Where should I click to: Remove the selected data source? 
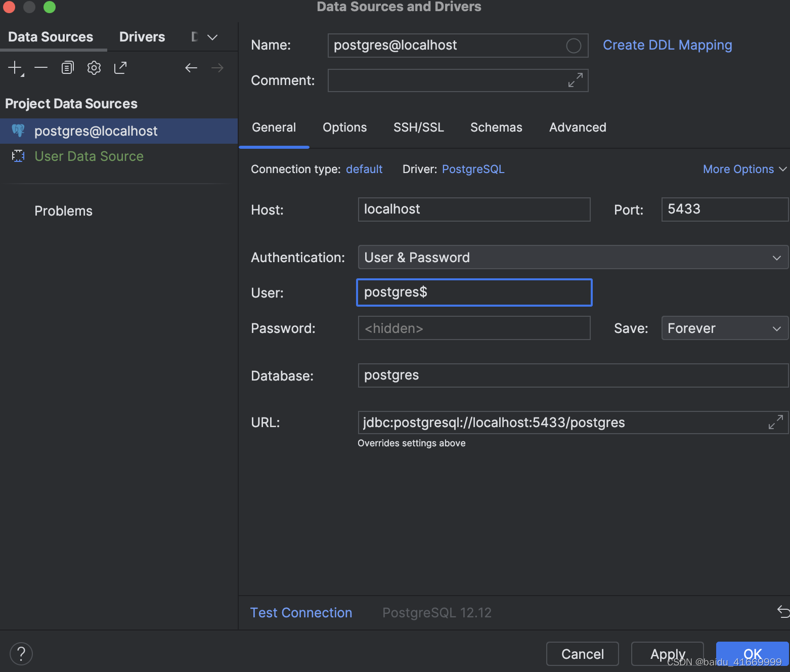(41, 67)
